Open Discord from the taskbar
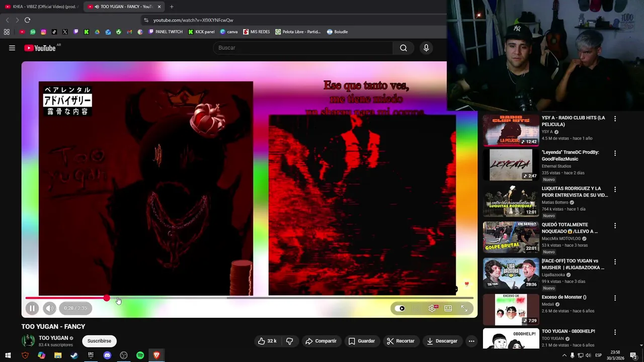 click(107, 355)
